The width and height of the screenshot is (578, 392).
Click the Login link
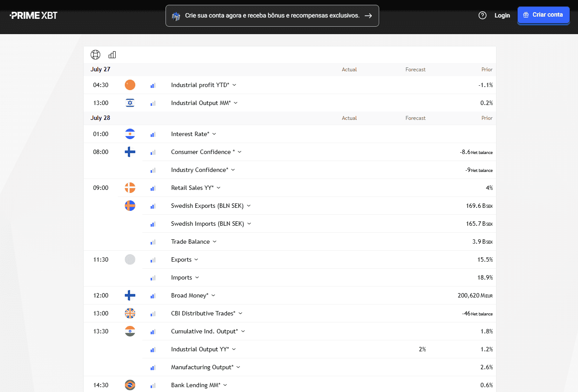(x=502, y=15)
